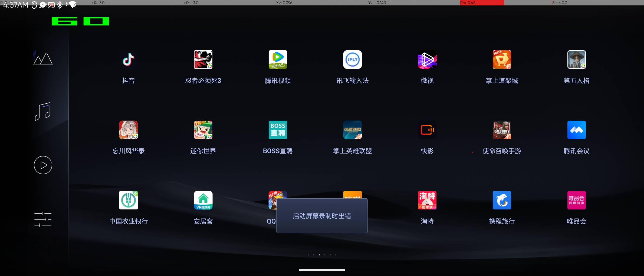Launch the 淘特 shopping app icon

(427, 200)
